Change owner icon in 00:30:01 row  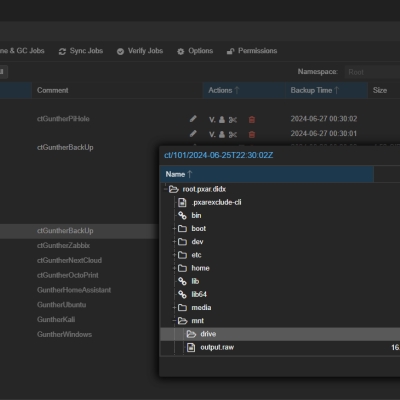(222, 135)
